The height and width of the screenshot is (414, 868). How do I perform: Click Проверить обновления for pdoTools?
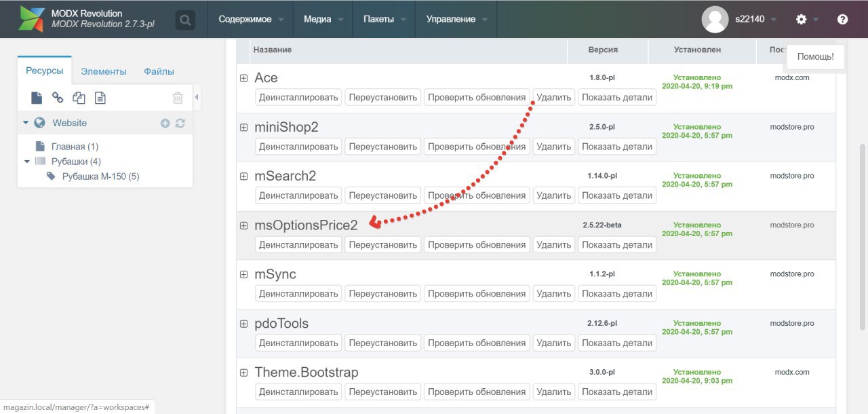pyautogui.click(x=477, y=343)
